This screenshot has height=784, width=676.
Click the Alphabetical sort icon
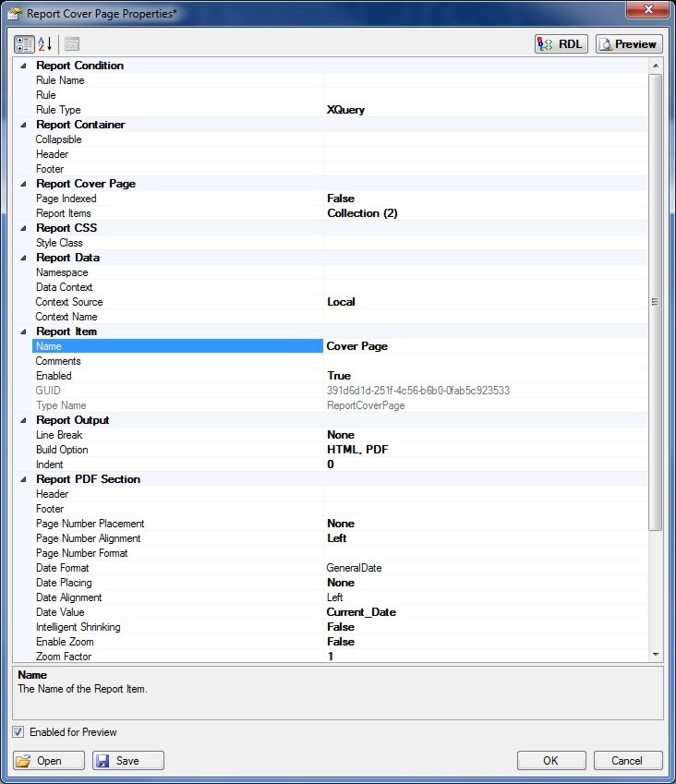point(44,43)
